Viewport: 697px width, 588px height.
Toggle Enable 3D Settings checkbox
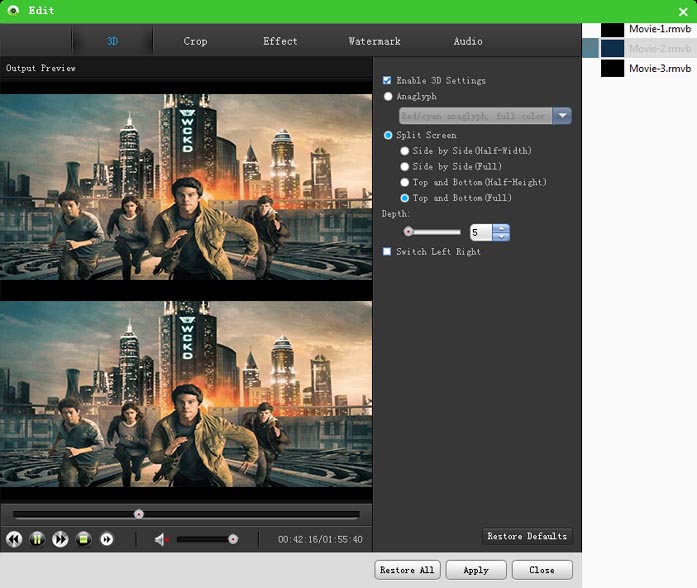[387, 80]
